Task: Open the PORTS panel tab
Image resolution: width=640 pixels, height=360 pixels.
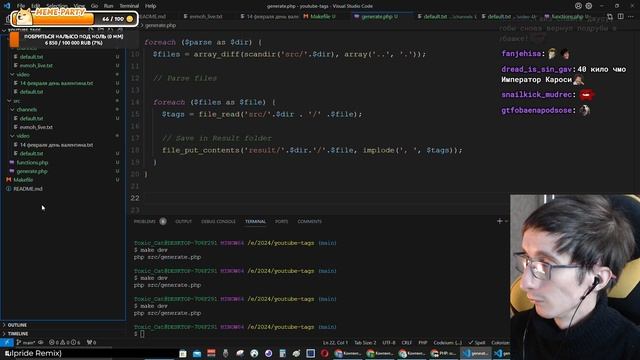Action: tap(281, 221)
